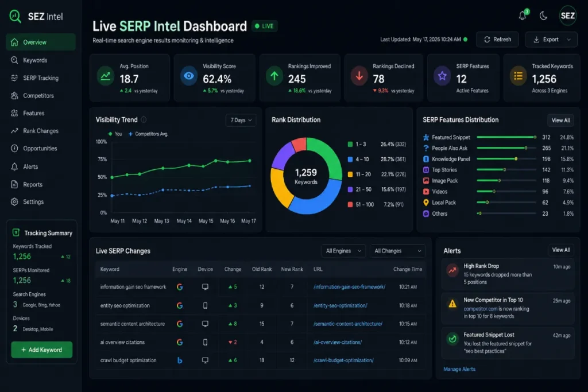
Task: Click the Others feature icon
Action: coord(426,214)
